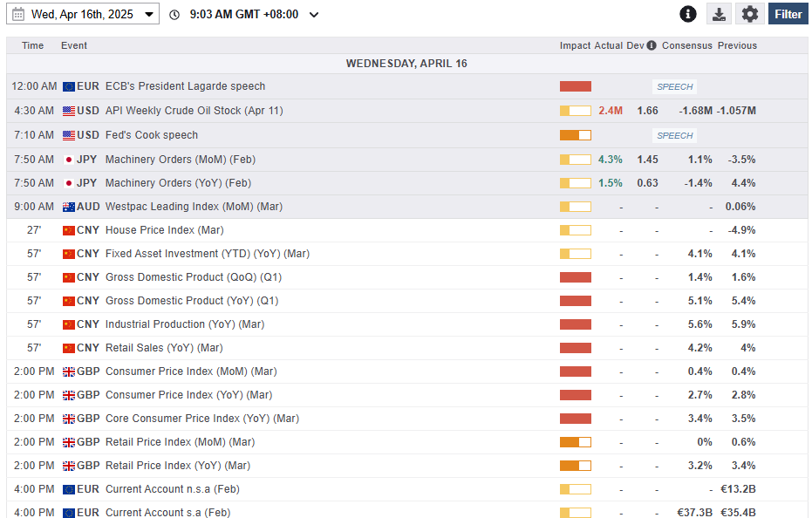Click SPEECH badge for Fed's Cook speech
Screen dimensions: 812x518
pyautogui.click(x=674, y=136)
